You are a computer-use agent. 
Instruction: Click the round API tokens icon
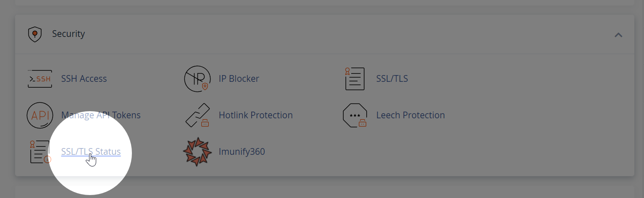[40, 115]
